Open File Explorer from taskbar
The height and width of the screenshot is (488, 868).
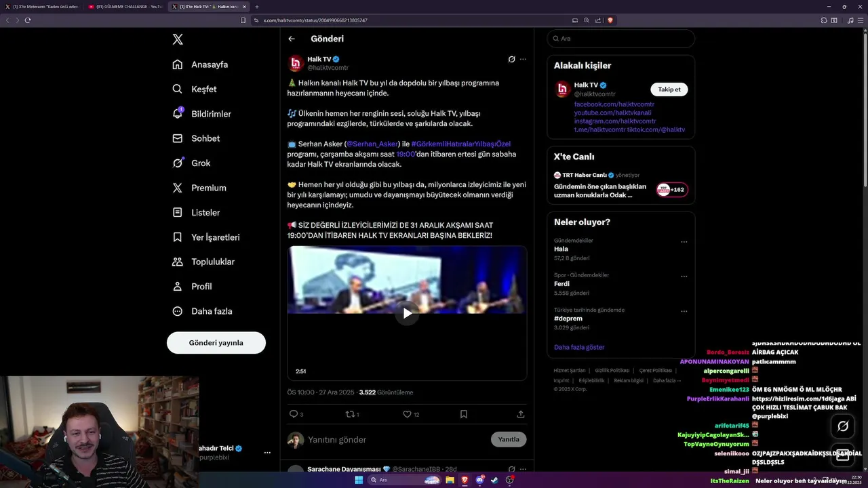450,480
